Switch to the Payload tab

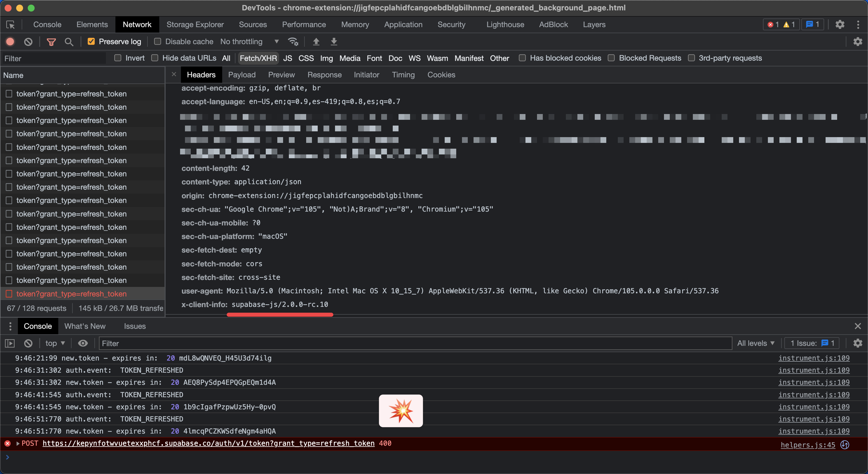[242, 74]
